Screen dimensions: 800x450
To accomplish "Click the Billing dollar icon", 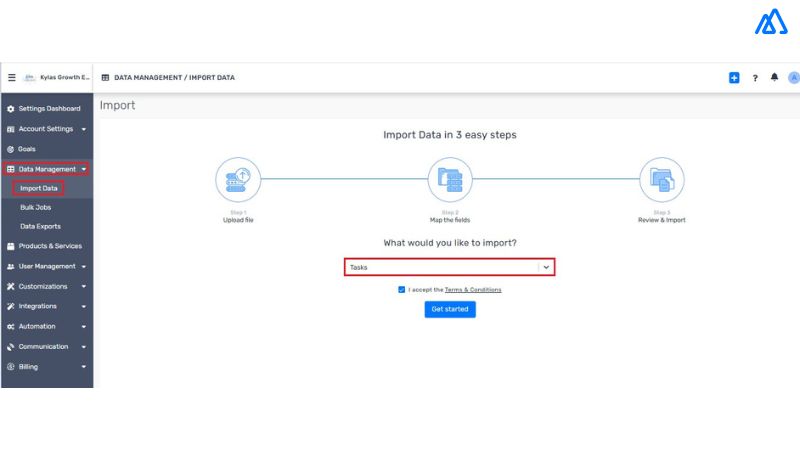I will pos(11,367).
